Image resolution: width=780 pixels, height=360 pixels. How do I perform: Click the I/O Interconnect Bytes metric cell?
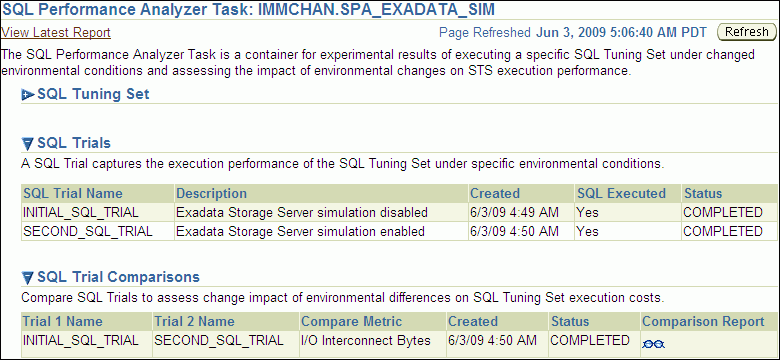366,341
